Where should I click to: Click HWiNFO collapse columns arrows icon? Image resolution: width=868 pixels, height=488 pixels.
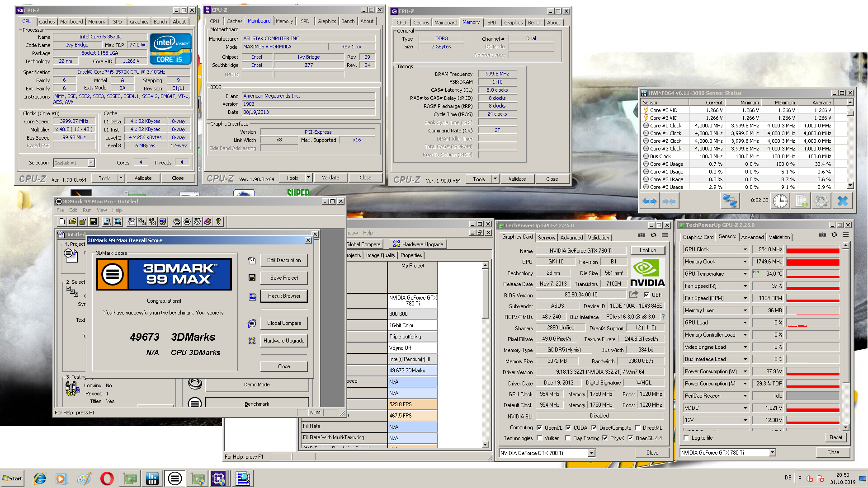(669, 201)
